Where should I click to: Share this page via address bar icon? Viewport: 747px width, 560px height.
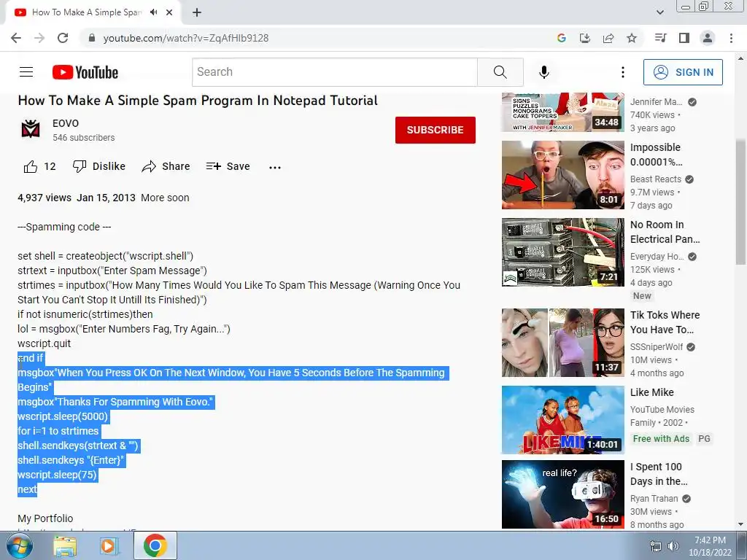(608, 38)
